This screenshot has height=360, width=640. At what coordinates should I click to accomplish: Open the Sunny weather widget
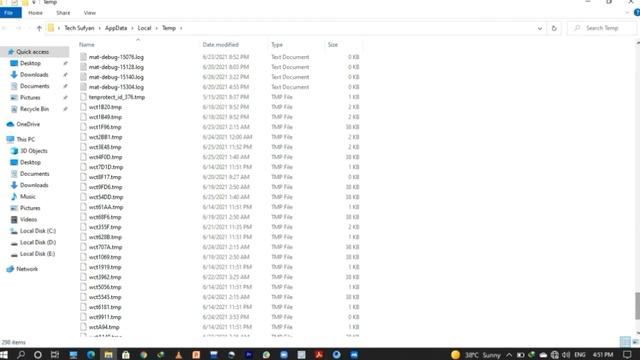[476, 355]
